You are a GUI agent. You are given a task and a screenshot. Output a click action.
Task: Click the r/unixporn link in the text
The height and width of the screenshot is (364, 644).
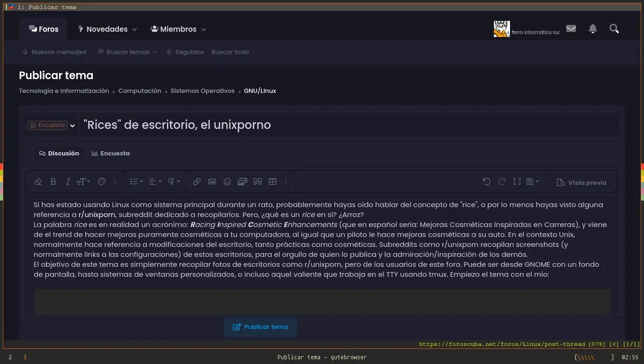click(x=97, y=215)
